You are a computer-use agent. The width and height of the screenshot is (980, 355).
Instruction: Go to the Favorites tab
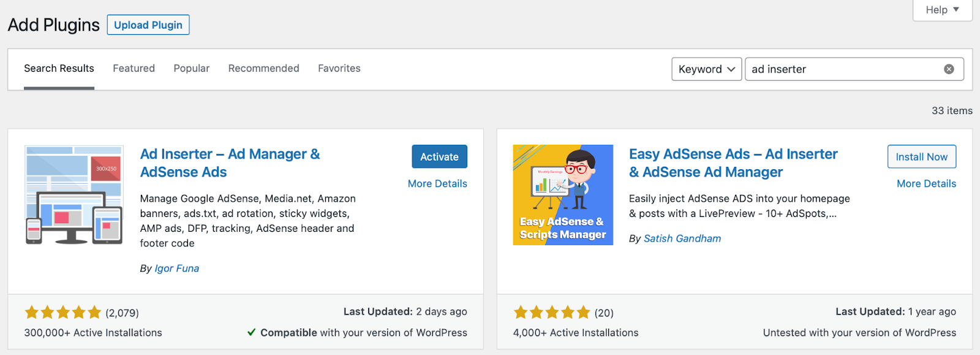coord(339,68)
